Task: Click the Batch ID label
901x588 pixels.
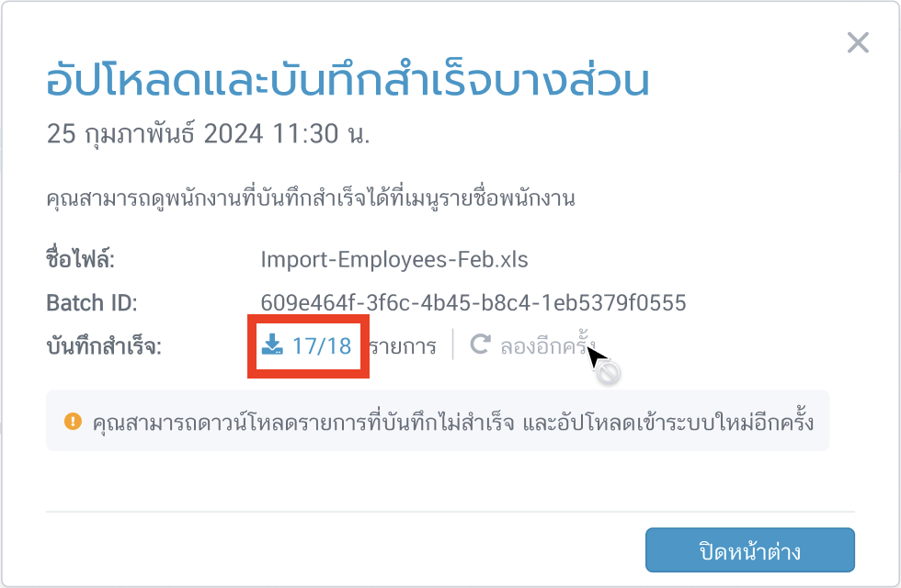Action: [91, 302]
